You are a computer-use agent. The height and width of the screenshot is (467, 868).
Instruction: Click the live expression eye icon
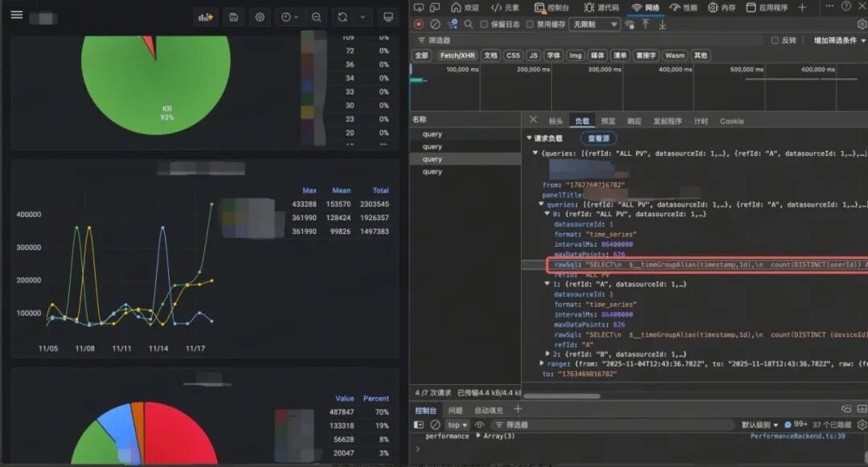click(x=479, y=424)
